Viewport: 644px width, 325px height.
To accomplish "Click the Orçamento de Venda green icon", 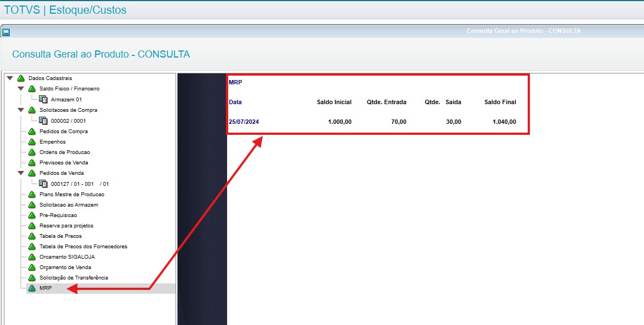I will (32, 267).
